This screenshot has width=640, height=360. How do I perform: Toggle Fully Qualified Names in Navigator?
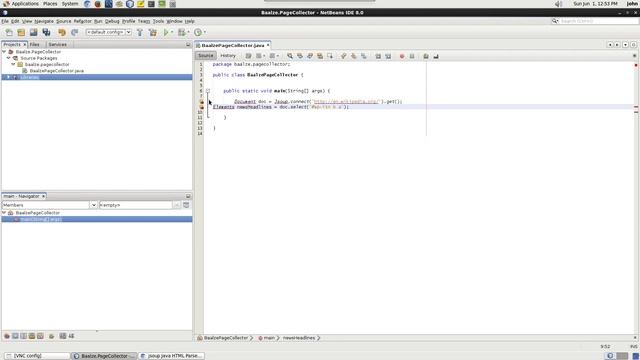(51, 336)
